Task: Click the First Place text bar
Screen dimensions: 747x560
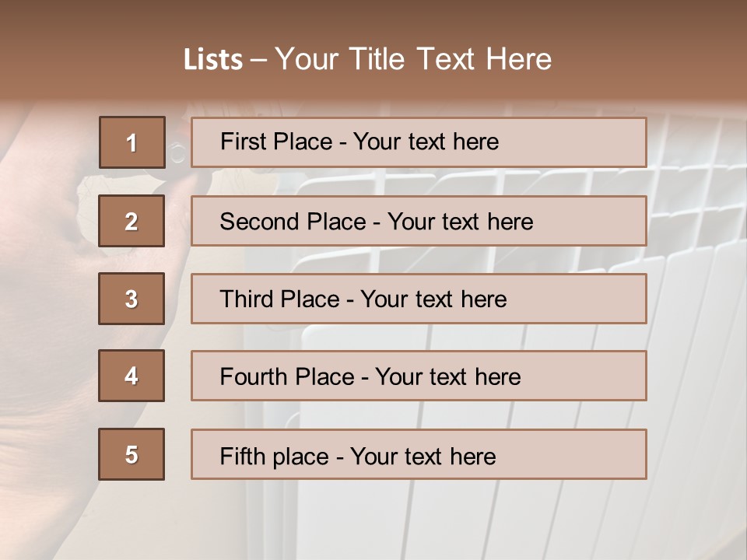Action: [x=419, y=142]
